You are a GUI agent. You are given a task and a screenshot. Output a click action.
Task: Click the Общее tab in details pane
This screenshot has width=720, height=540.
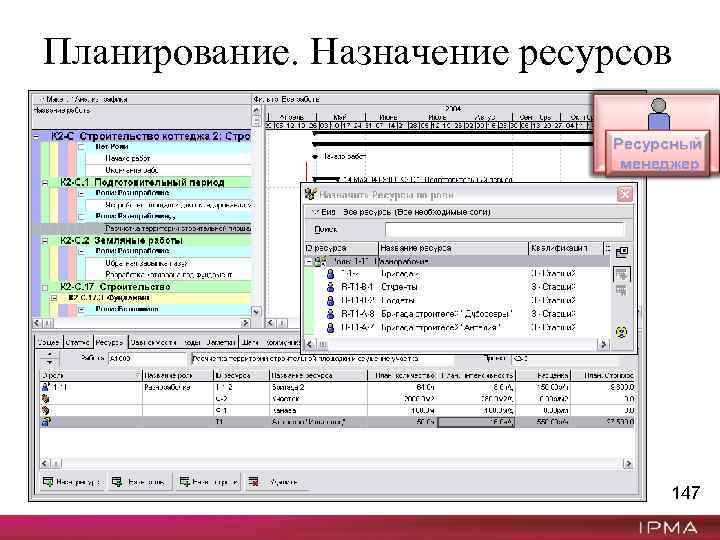(x=48, y=343)
